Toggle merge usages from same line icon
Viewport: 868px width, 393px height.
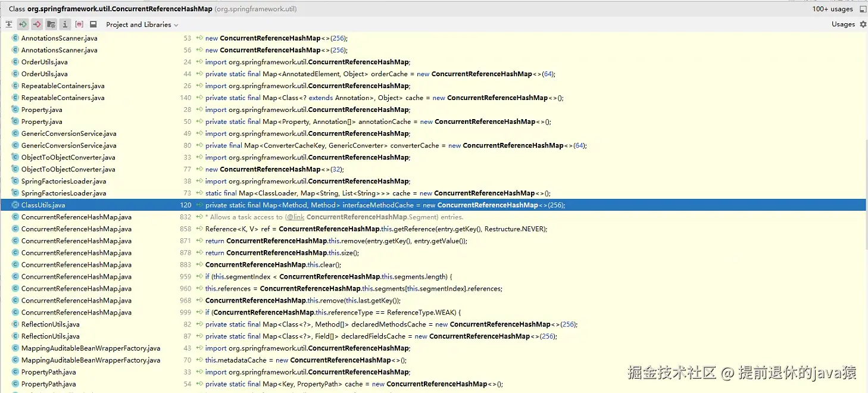[9, 24]
